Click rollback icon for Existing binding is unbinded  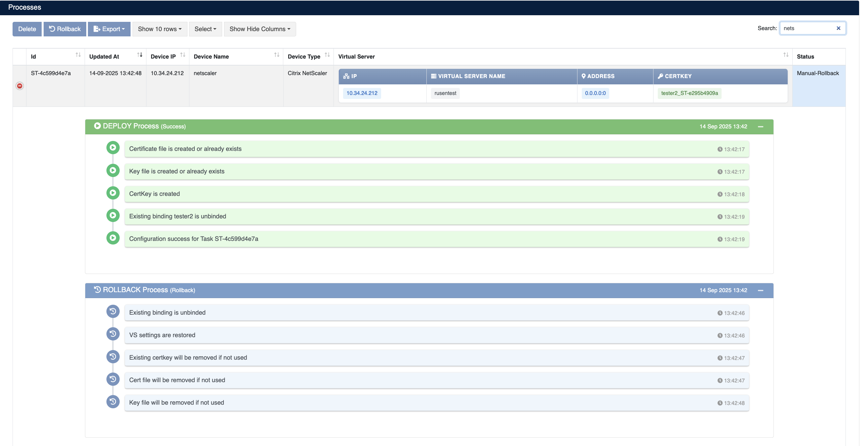click(x=113, y=311)
